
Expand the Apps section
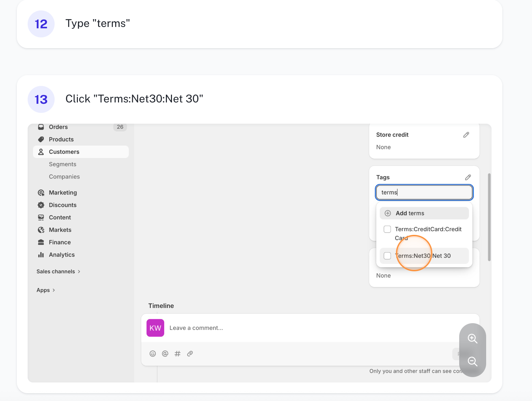pyautogui.click(x=46, y=290)
